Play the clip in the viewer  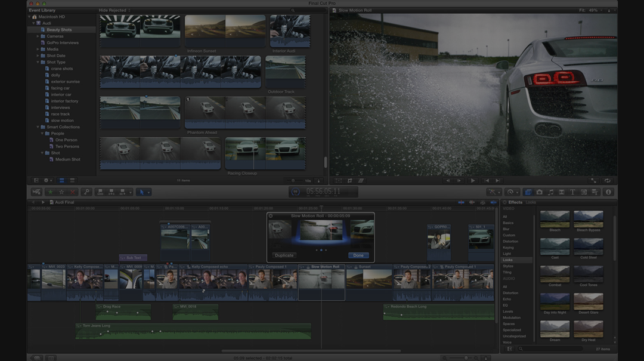click(473, 180)
